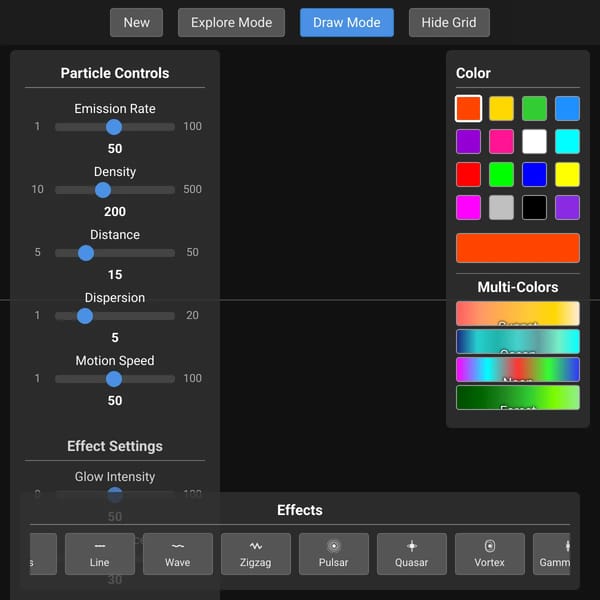Click the Particle Controls heading
The height and width of the screenshot is (600, 600).
click(115, 73)
